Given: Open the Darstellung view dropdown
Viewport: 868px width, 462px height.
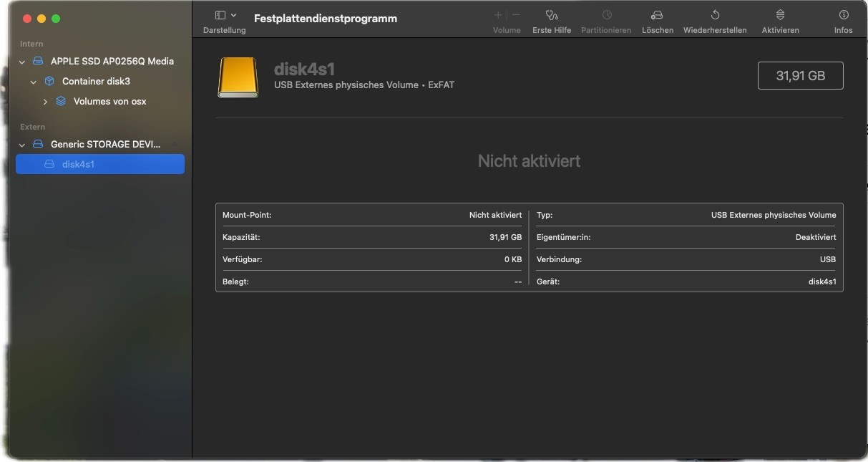Looking at the screenshot, I should coord(225,15).
